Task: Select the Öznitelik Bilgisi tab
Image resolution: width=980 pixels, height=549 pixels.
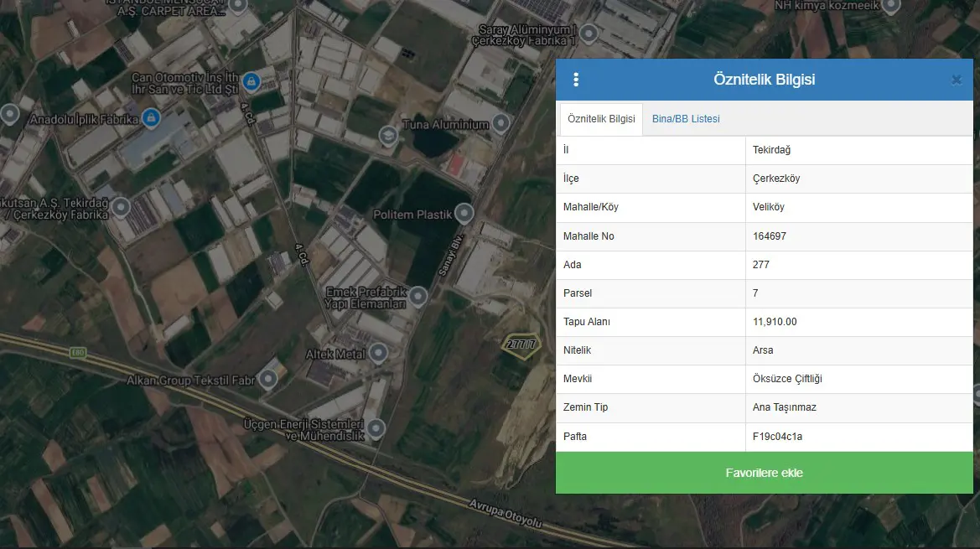Action: [x=601, y=119]
